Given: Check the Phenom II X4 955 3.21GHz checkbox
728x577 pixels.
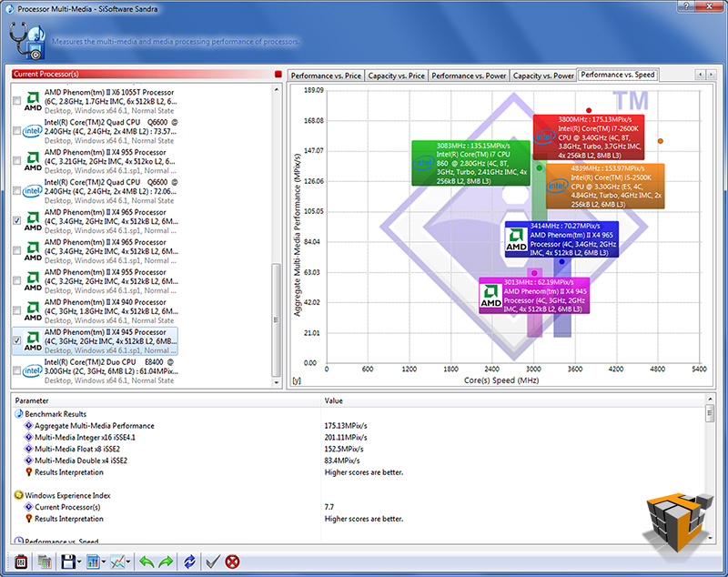Looking at the screenshot, I should (x=16, y=160).
